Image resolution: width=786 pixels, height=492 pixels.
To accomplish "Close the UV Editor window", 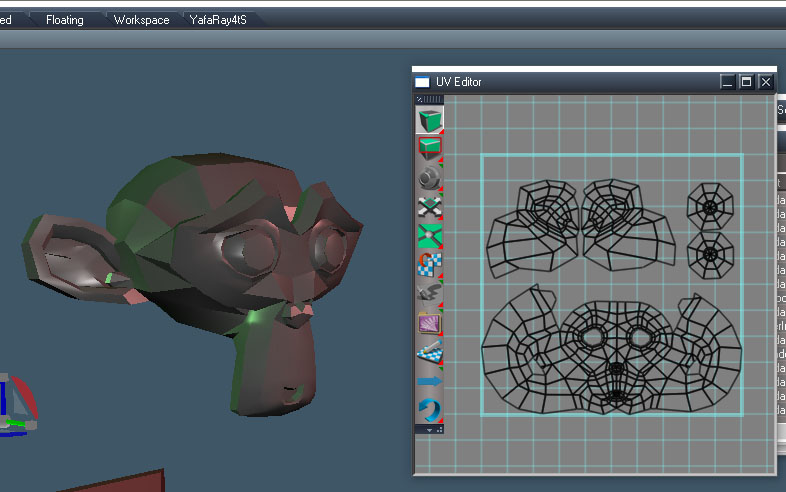I will point(765,82).
